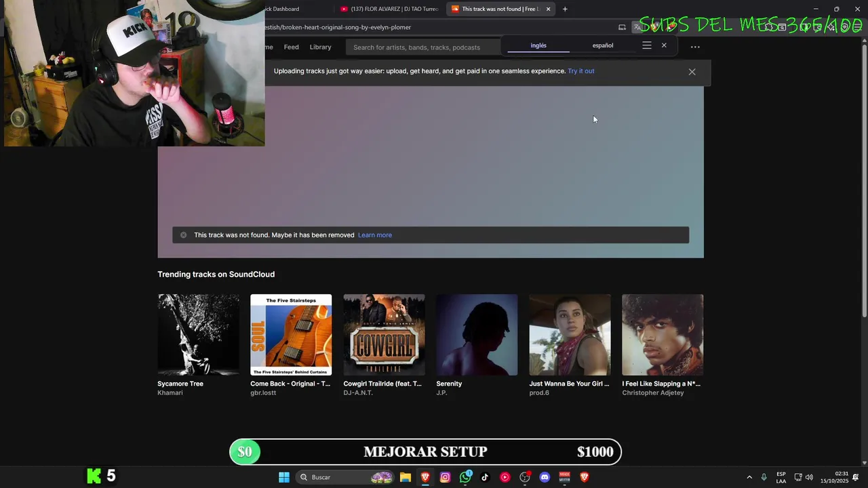Open the I Feel Like Slapping artwork
This screenshot has height=488, width=868.
[x=663, y=335]
